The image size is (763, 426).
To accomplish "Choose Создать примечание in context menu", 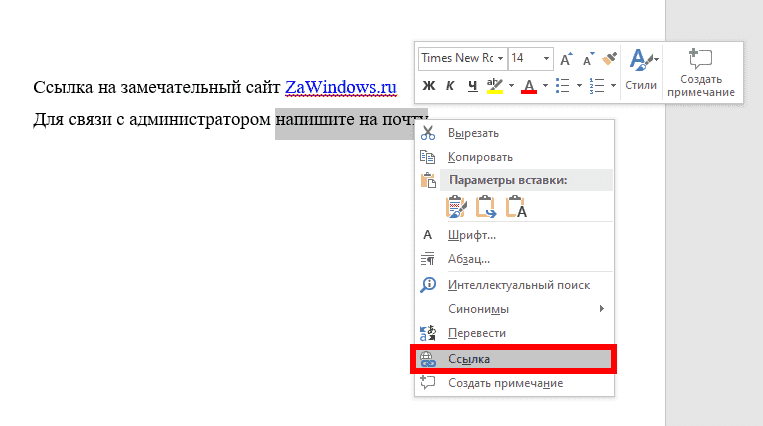I will (x=515, y=383).
